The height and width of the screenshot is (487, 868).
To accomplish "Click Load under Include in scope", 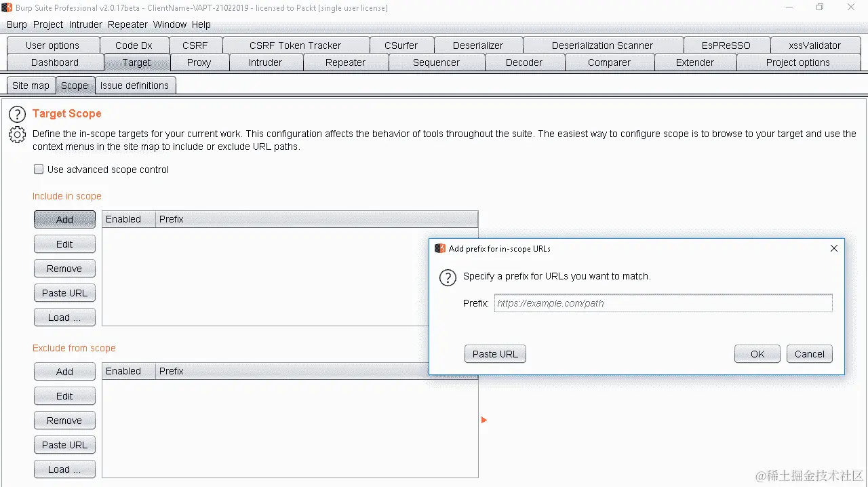I will pyautogui.click(x=64, y=317).
